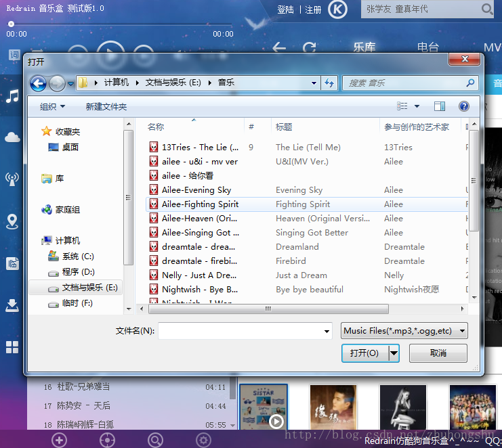Viewport: 502px width, 448px height.
Task: Open recent locations dropdown beside Forward arrow
Action: tap(70, 84)
